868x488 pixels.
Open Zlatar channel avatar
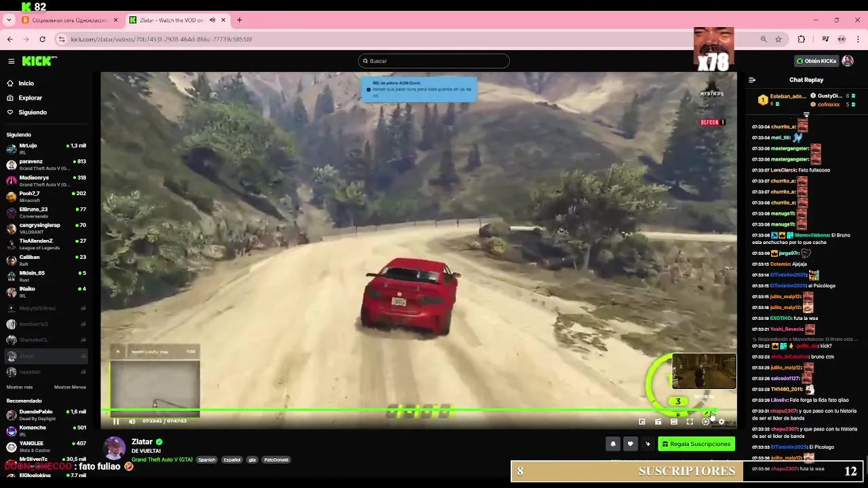click(114, 449)
